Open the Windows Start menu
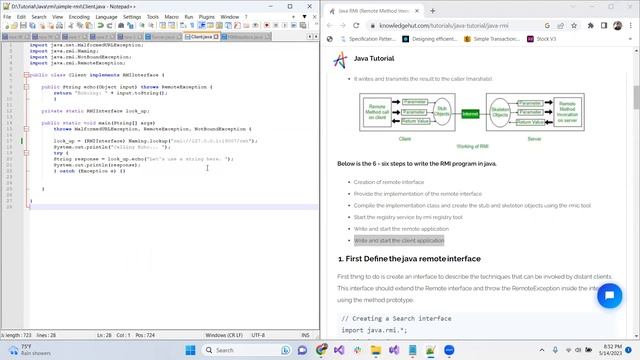 pos(190,350)
